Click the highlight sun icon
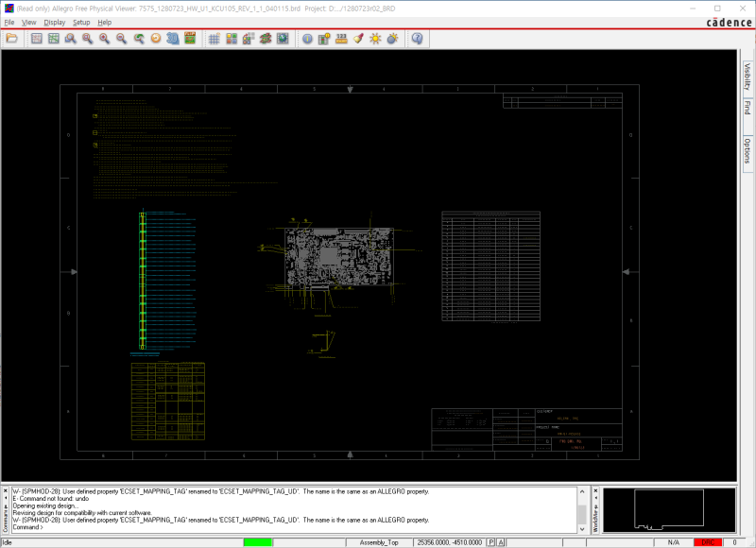The height and width of the screenshot is (548, 756). point(375,39)
